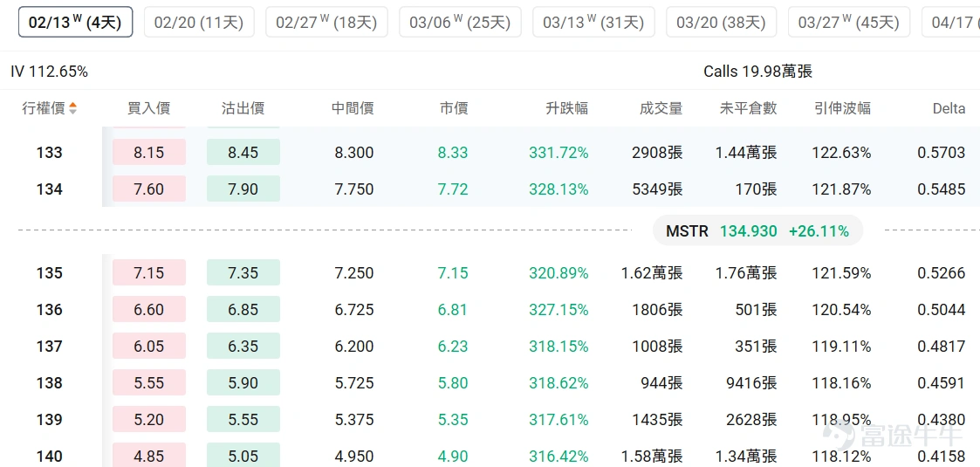Click the 9416張 open interest cell

(x=752, y=382)
